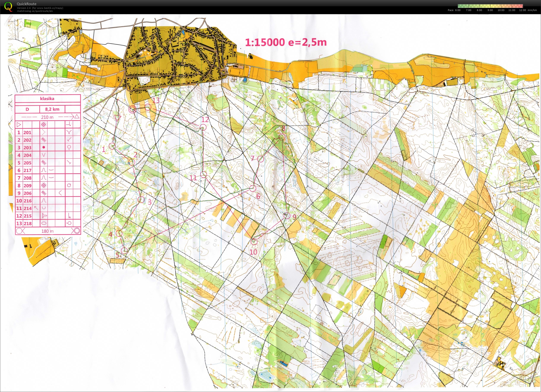
Task: Select control circle 1 on the map
Action: [x=112, y=146]
